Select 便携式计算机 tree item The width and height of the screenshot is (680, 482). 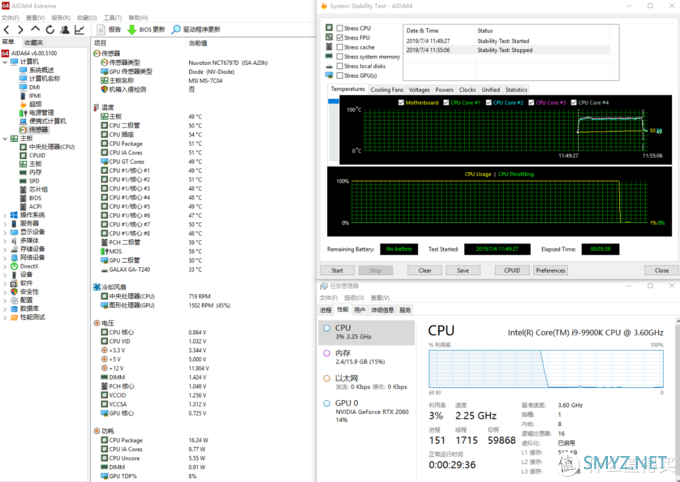(x=42, y=121)
